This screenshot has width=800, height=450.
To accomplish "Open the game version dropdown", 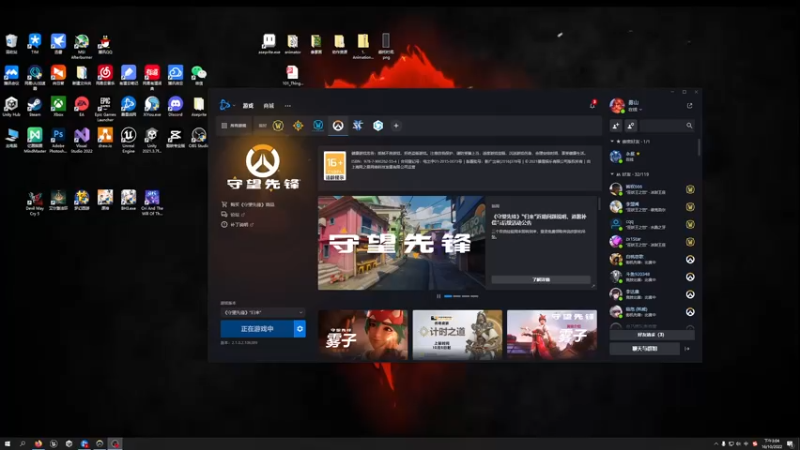I will 263,312.
